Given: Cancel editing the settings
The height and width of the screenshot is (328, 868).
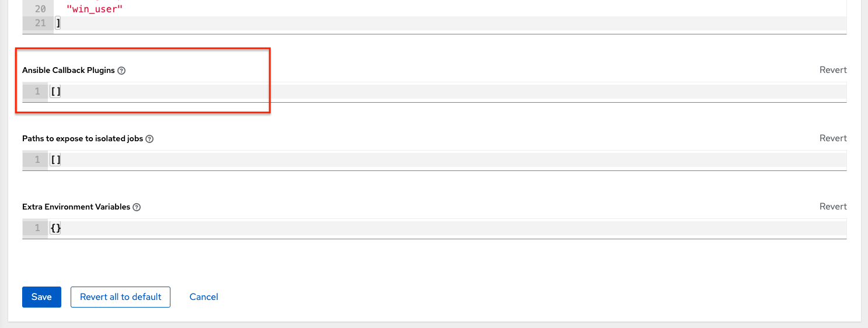Looking at the screenshot, I should (204, 297).
